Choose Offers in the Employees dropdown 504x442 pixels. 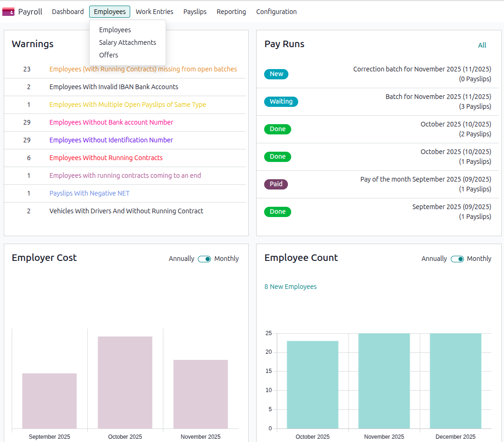pos(108,55)
